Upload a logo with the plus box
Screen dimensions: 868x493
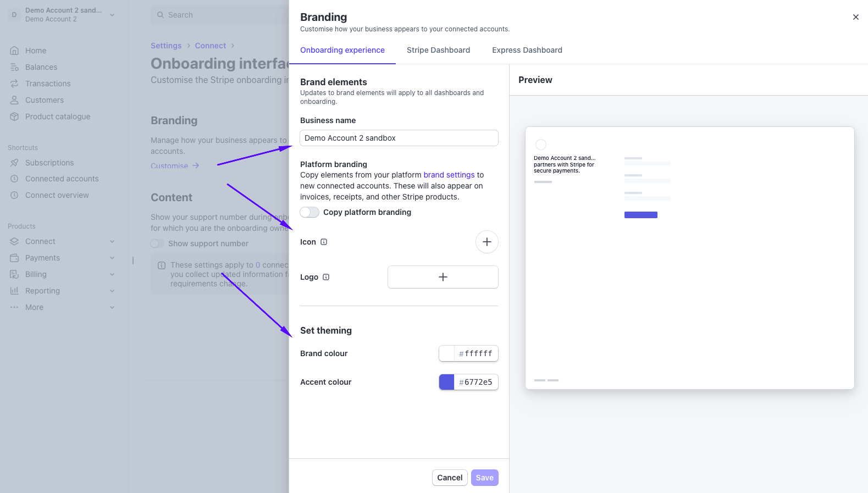pyautogui.click(x=443, y=277)
